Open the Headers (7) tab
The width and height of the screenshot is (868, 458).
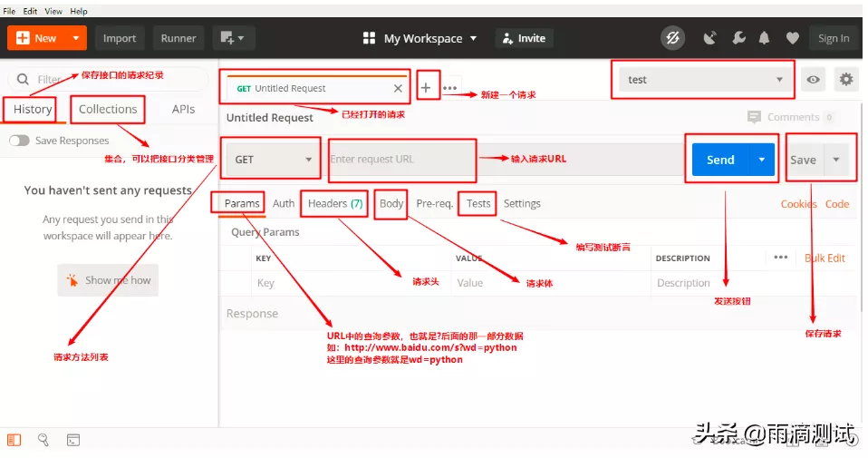(x=335, y=203)
